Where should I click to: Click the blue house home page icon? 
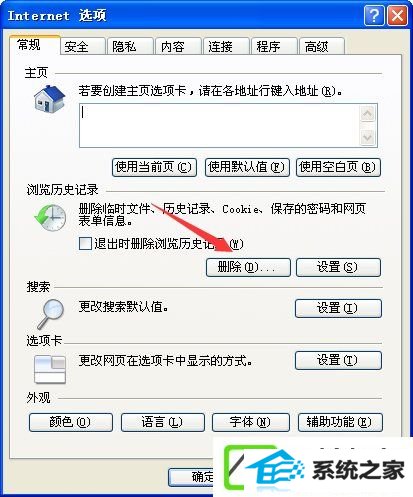(x=49, y=99)
